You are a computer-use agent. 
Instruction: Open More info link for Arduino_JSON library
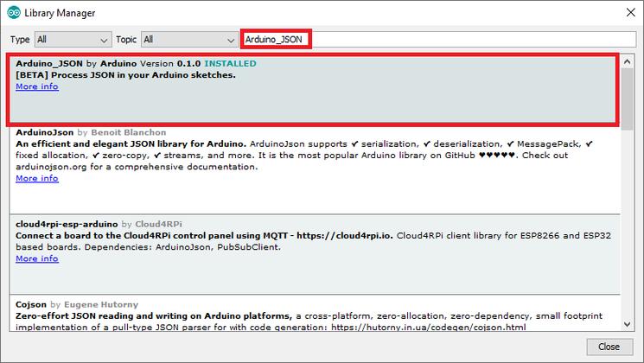point(37,86)
